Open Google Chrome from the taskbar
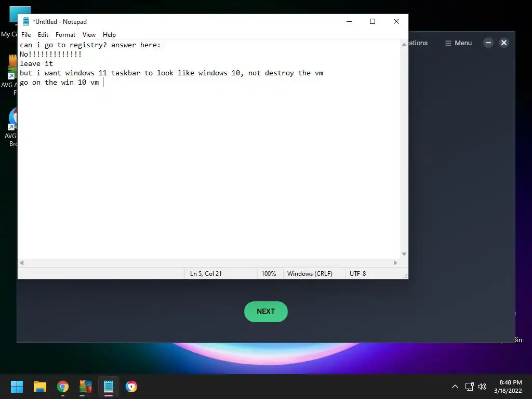The width and height of the screenshot is (532, 399). coord(63,387)
